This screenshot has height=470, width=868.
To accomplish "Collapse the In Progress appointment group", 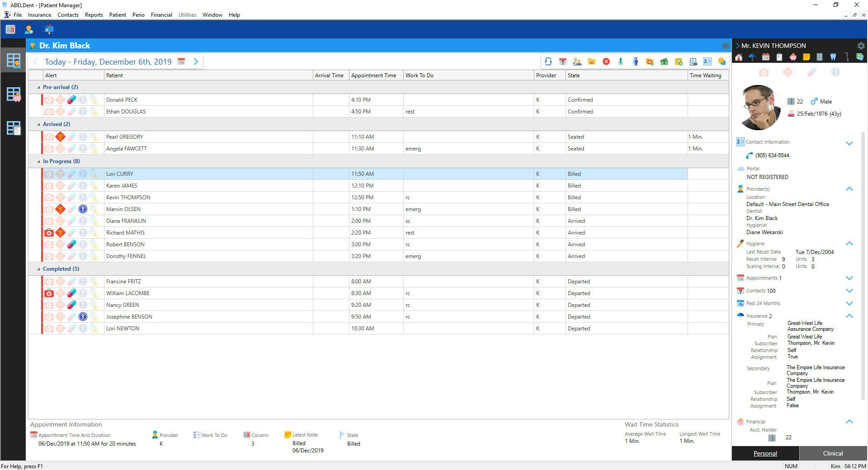I will [38, 161].
